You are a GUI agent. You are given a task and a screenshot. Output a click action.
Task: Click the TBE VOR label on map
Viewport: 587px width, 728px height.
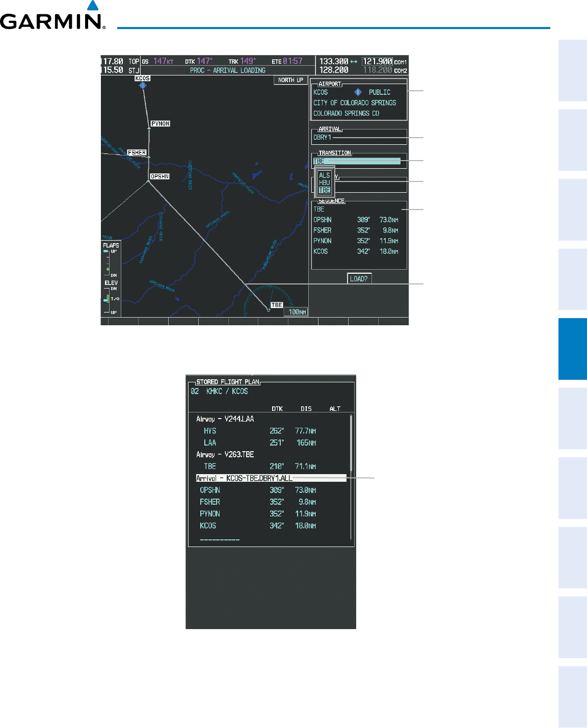pyautogui.click(x=277, y=305)
